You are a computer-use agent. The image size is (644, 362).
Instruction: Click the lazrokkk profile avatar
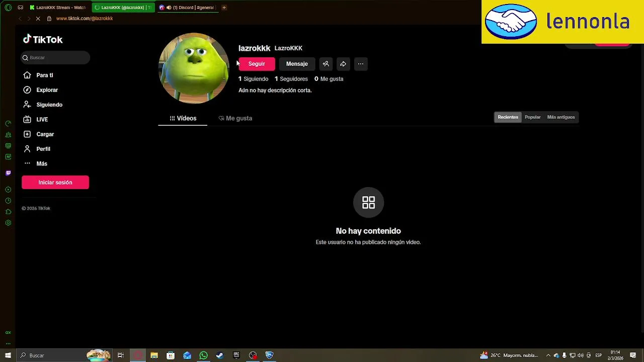194,68
